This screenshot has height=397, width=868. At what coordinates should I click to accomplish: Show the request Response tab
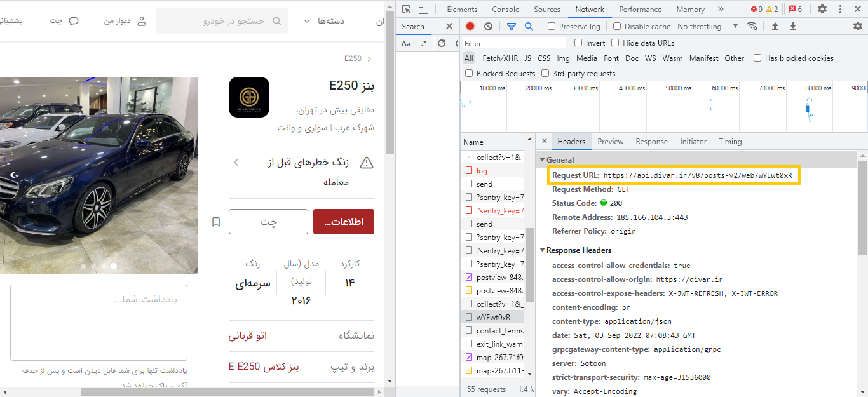click(x=652, y=142)
